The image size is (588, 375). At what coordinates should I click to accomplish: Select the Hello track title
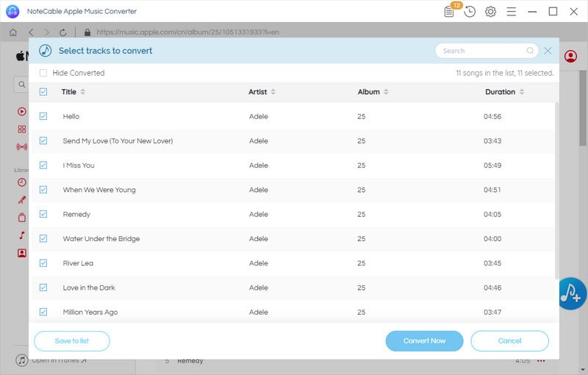[71, 116]
